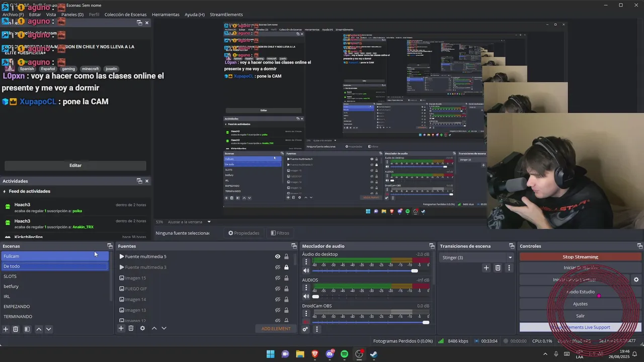Add a new scene transition

(486, 268)
